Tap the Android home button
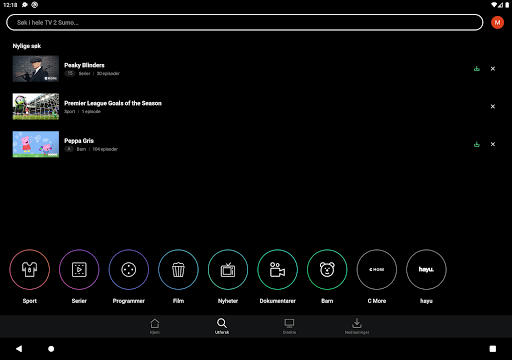Image resolution: width=512 pixels, height=360 pixels. [x=51, y=349]
